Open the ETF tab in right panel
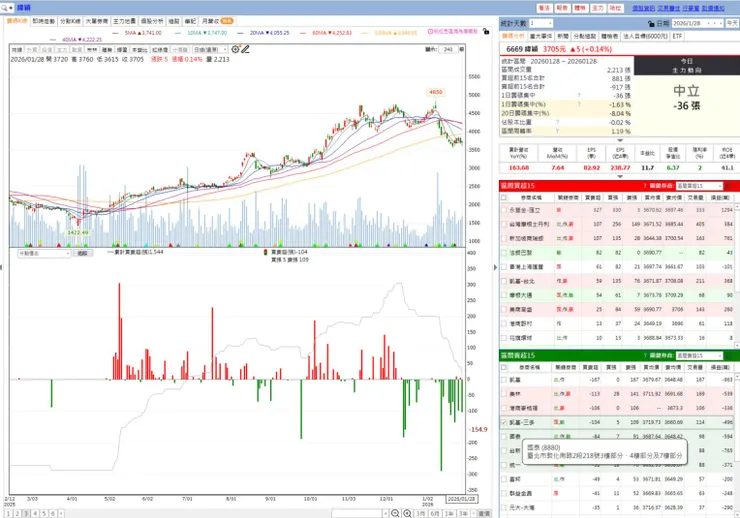 click(x=677, y=36)
